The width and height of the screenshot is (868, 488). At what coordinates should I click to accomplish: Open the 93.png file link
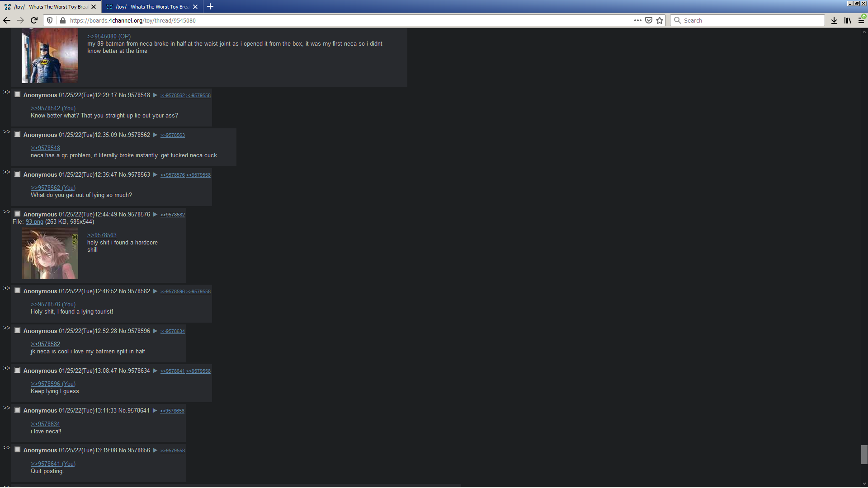pos(34,222)
